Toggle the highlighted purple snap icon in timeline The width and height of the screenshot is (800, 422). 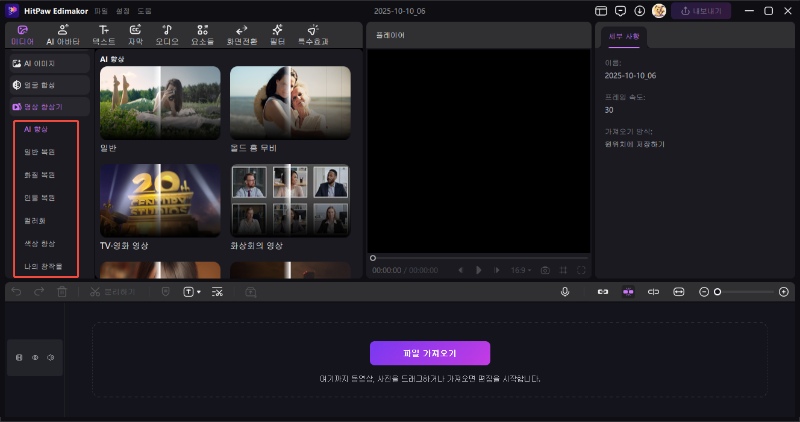pyautogui.click(x=628, y=291)
